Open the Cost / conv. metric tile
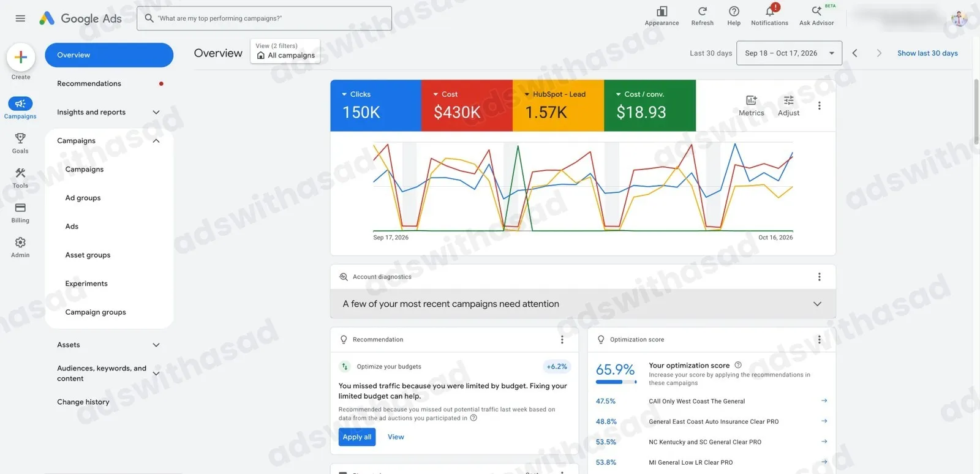Viewport: 980px width, 474px height. pos(650,105)
